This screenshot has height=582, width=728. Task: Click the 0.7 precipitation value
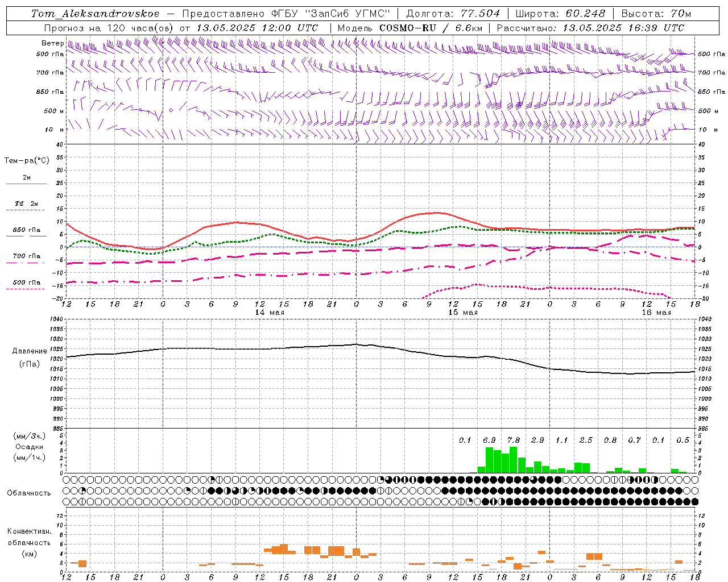pos(634,440)
